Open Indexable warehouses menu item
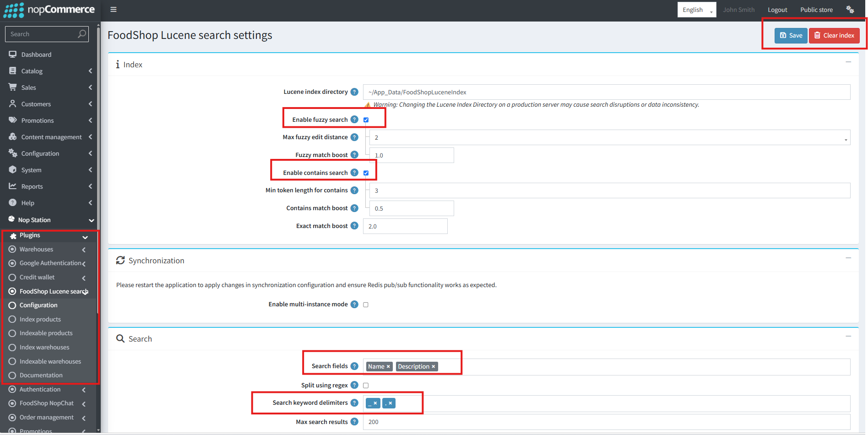 50,361
